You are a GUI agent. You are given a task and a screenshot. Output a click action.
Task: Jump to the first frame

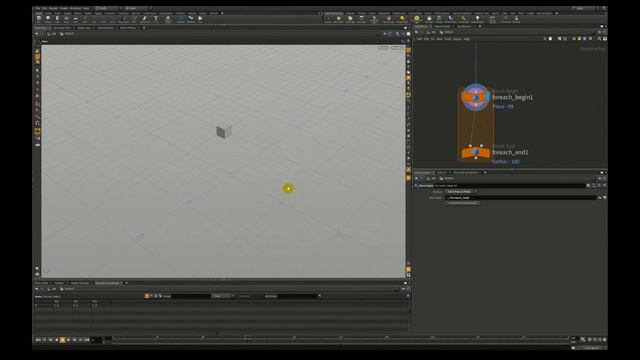38,340
